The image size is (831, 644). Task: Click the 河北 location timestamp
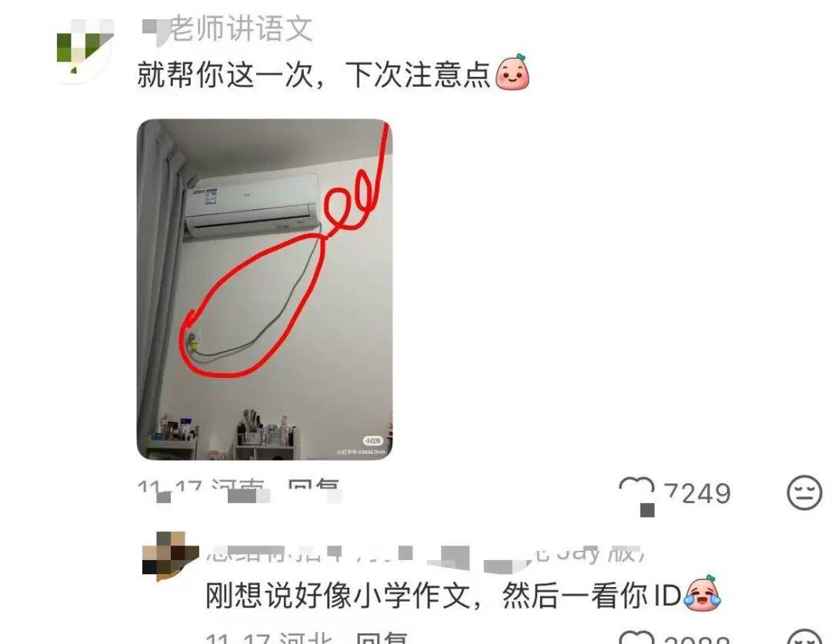269,638
